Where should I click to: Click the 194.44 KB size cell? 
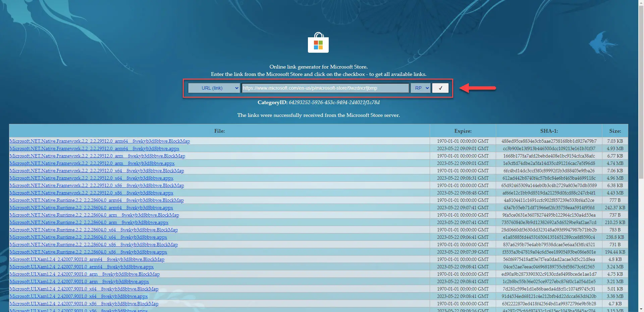click(x=615, y=252)
